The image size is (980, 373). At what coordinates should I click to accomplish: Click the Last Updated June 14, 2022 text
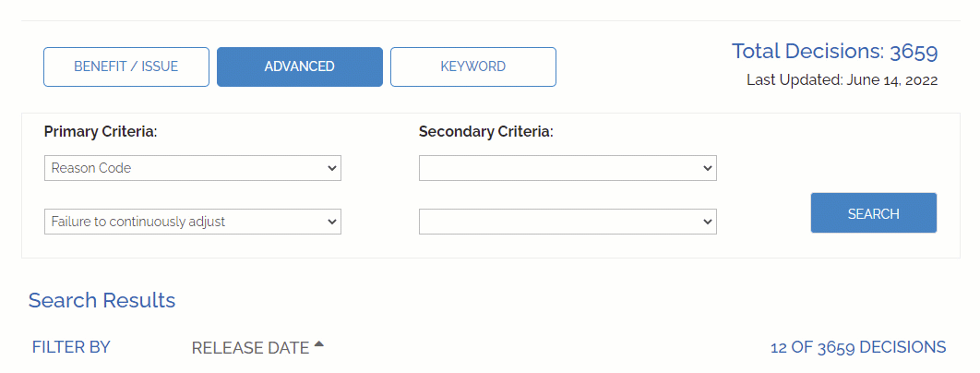[x=842, y=80]
